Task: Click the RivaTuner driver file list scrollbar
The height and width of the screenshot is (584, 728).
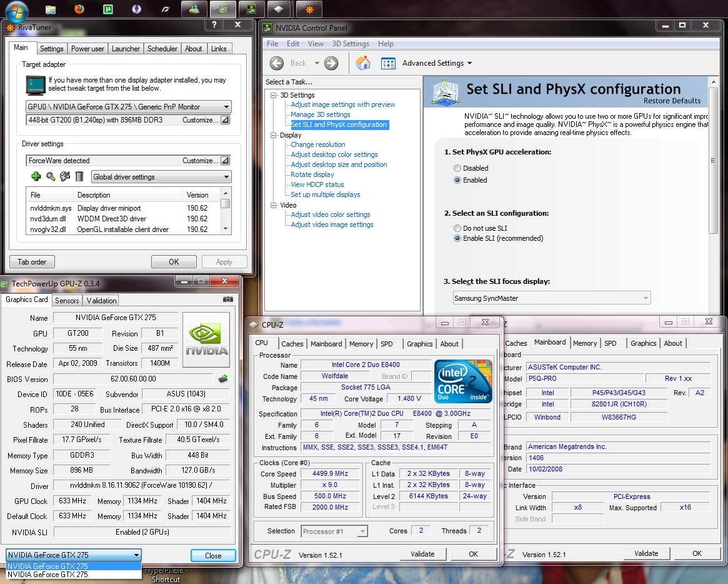Action: (226, 203)
